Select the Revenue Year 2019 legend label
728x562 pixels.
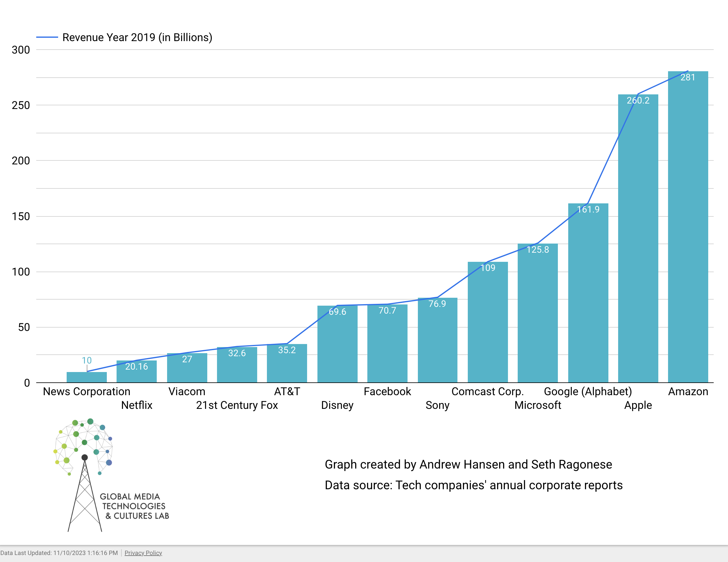tap(137, 37)
